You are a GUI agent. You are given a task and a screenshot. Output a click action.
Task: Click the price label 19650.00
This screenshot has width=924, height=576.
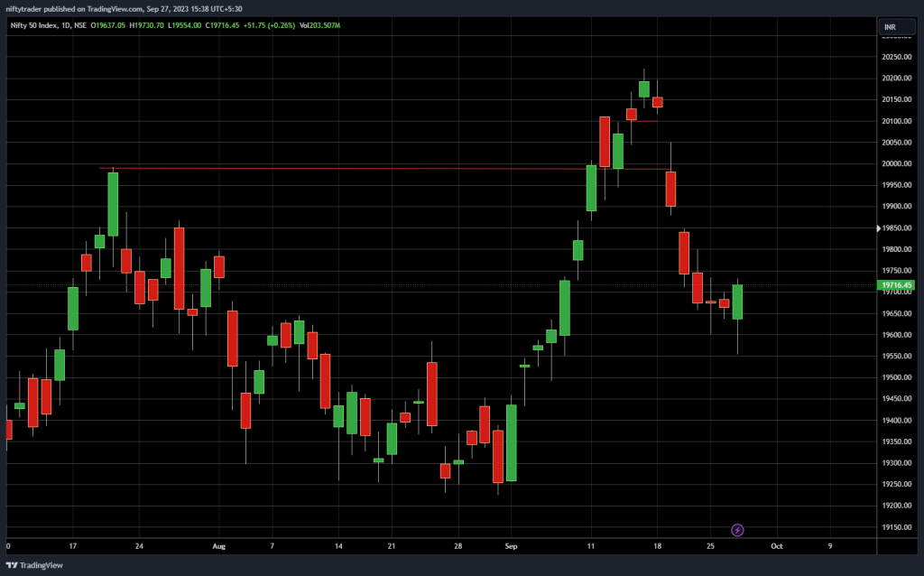coord(896,313)
